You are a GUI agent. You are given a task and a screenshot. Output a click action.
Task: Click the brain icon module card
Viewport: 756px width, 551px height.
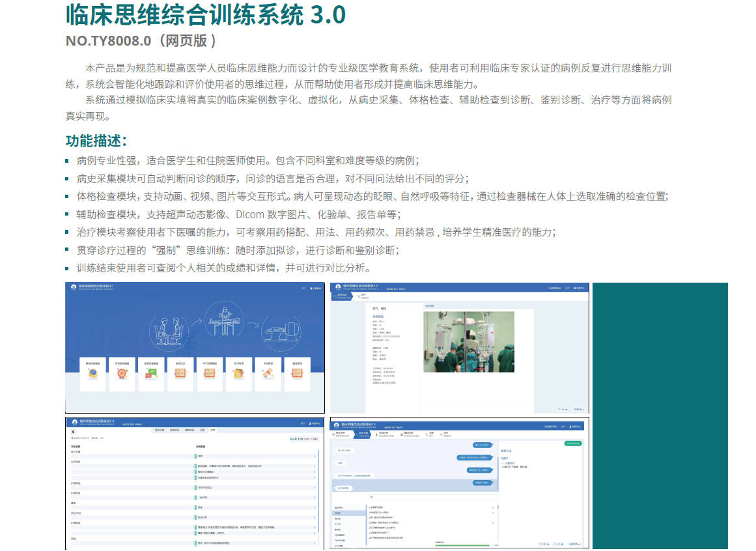[x=94, y=373]
